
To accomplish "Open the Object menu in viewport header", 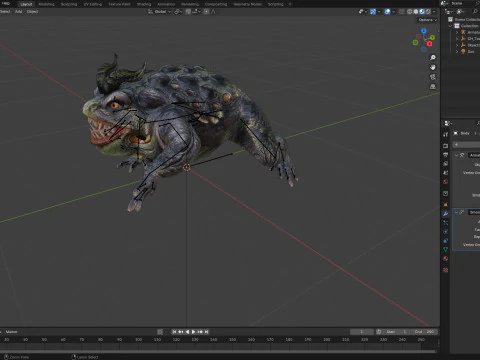I will point(32,11).
